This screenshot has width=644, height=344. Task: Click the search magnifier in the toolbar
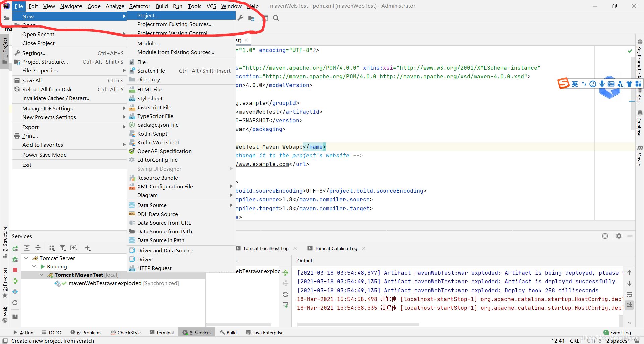pyautogui.click(x=276, y=18)
